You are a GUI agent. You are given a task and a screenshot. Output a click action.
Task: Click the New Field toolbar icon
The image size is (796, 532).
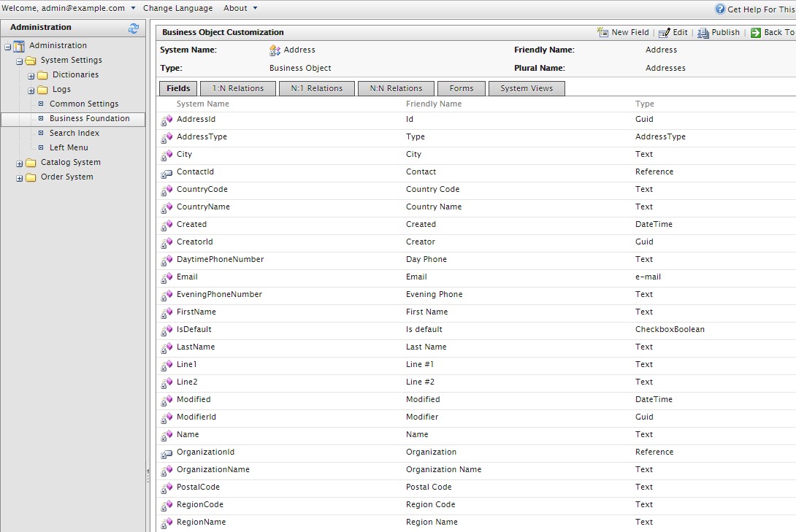[602, 32]
